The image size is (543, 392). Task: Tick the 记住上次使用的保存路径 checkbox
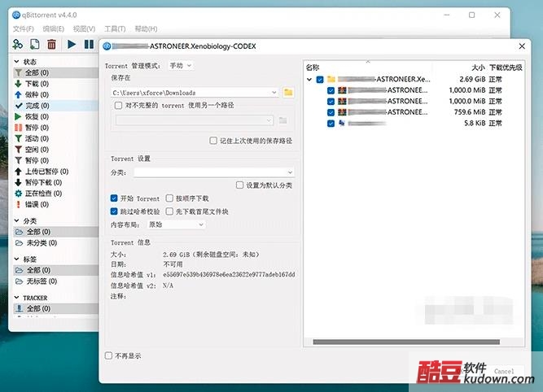[213, 141]
